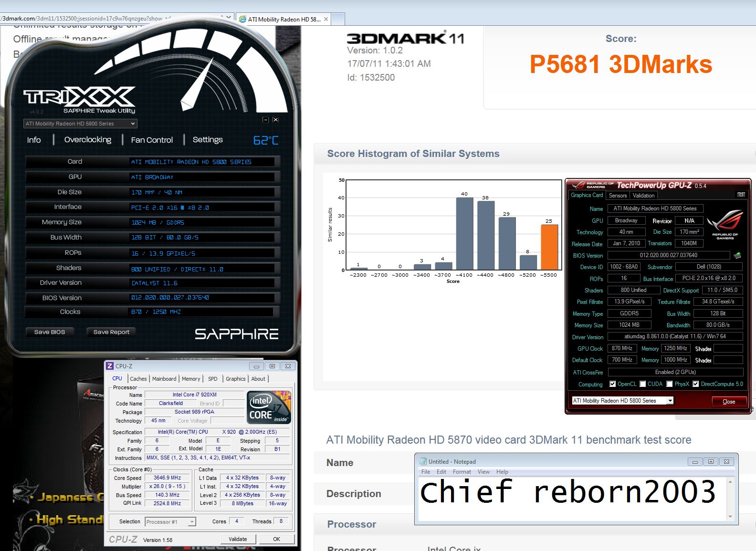Minimize the TRIXX utility window

(265, 120)
